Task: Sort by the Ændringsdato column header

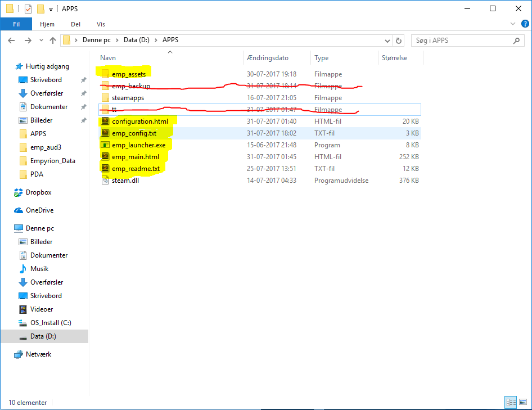Action: tap(268, 58)
